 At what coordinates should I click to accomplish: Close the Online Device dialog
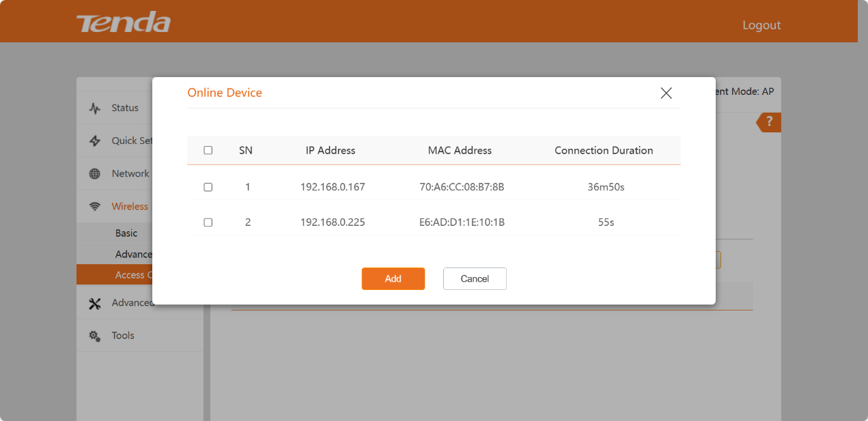click(x=666, y=93)
